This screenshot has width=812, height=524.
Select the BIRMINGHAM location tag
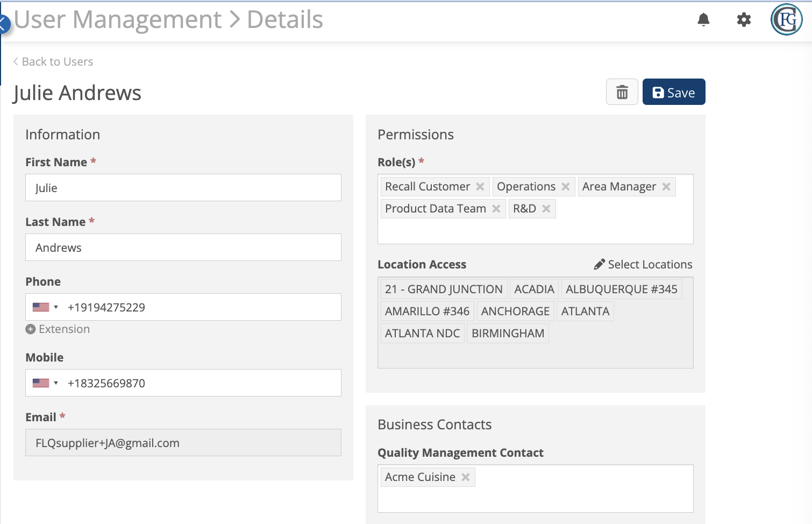point(508,334)
